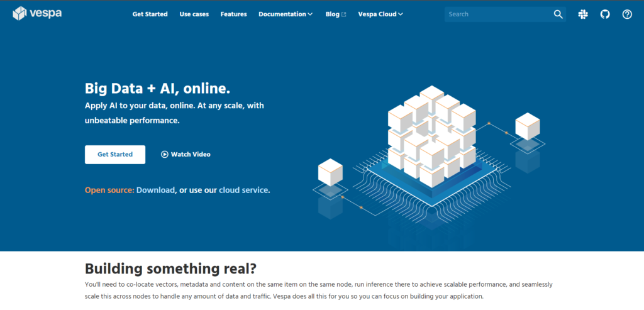Click the help question mark icon

point(627,14)
